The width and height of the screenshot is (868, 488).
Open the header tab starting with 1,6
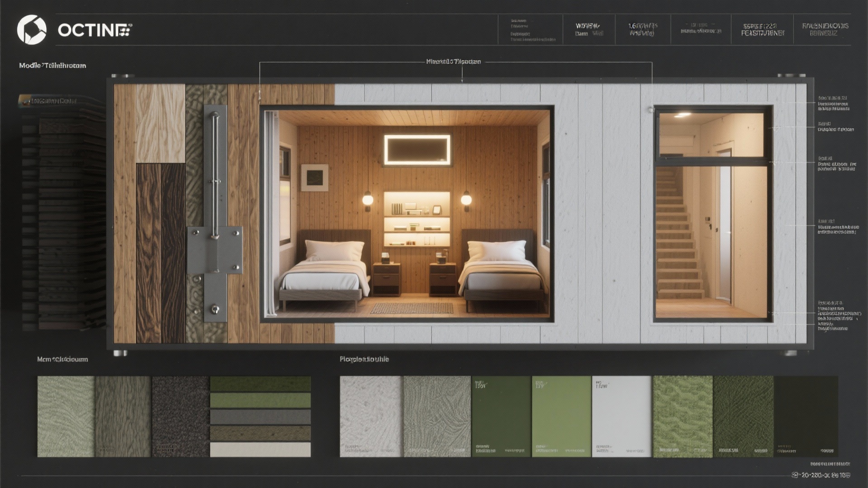point(642,29)
